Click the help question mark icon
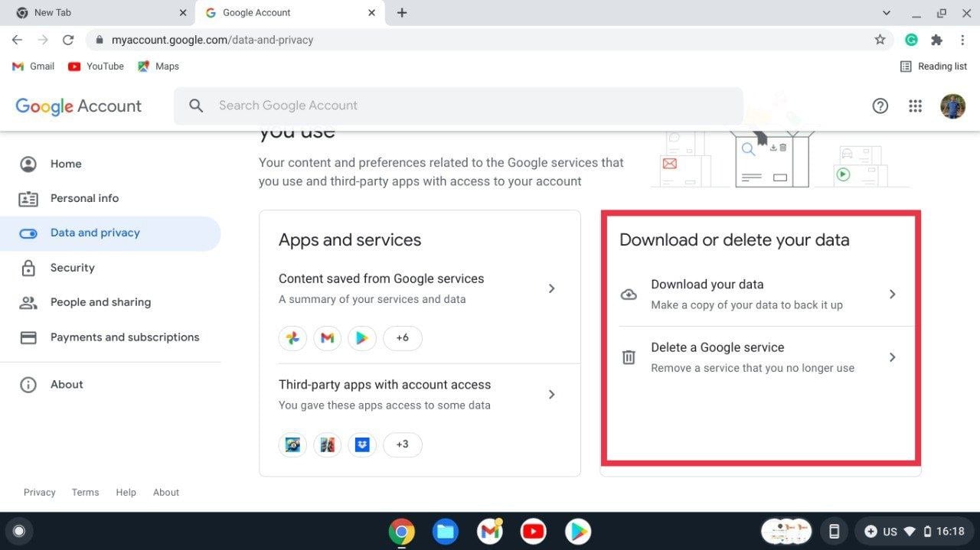980x550 pixels. tap(880, 106)
